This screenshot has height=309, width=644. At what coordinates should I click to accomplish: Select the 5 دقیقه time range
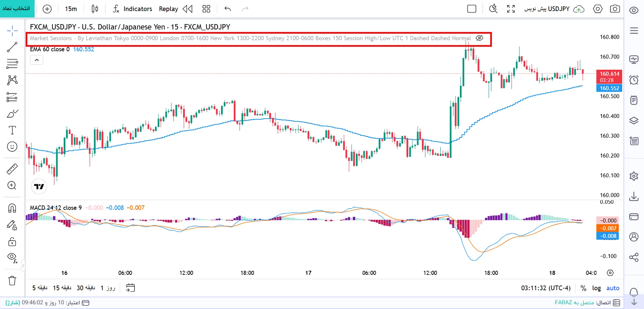click(x=40, y=288)
